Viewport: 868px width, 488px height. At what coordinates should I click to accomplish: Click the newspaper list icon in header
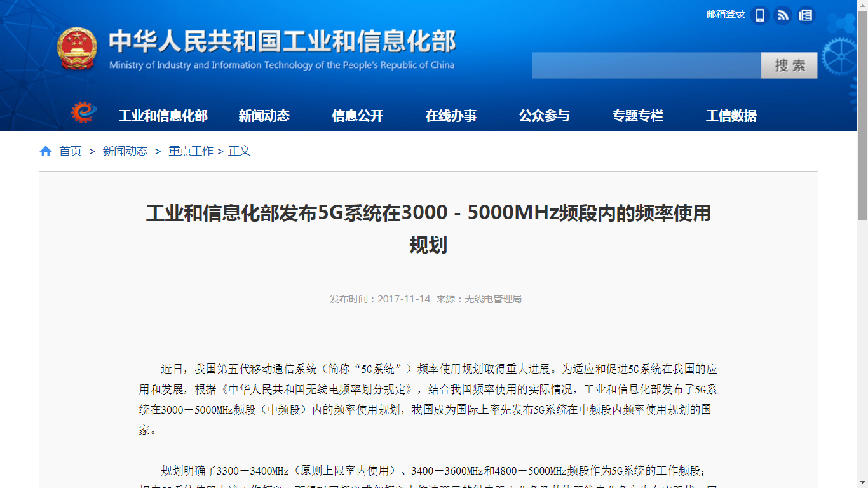pyautogui.click(x=806, y=15)
